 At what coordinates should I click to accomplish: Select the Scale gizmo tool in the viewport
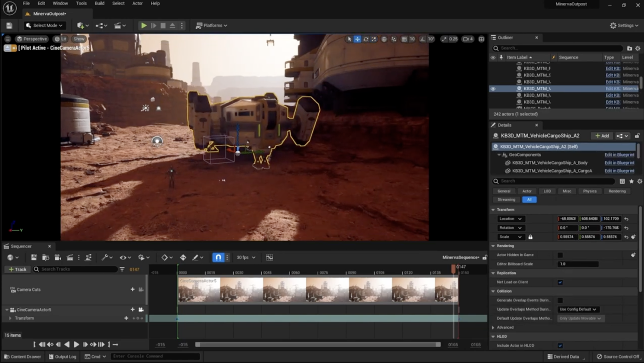(374, 39)
